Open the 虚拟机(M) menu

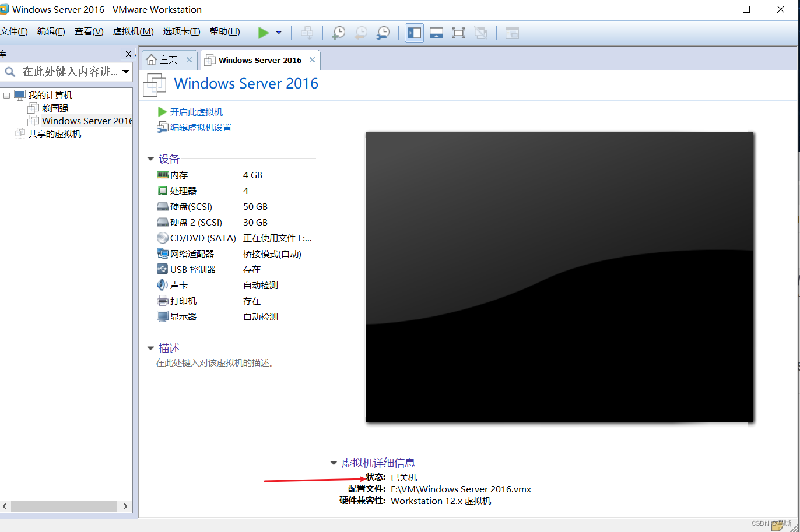coord(133,31)
